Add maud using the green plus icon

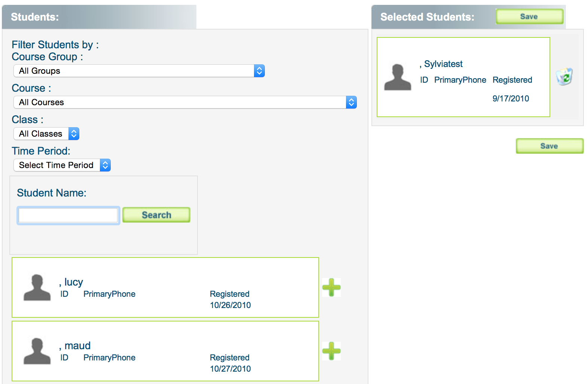(x=331, y=351)
